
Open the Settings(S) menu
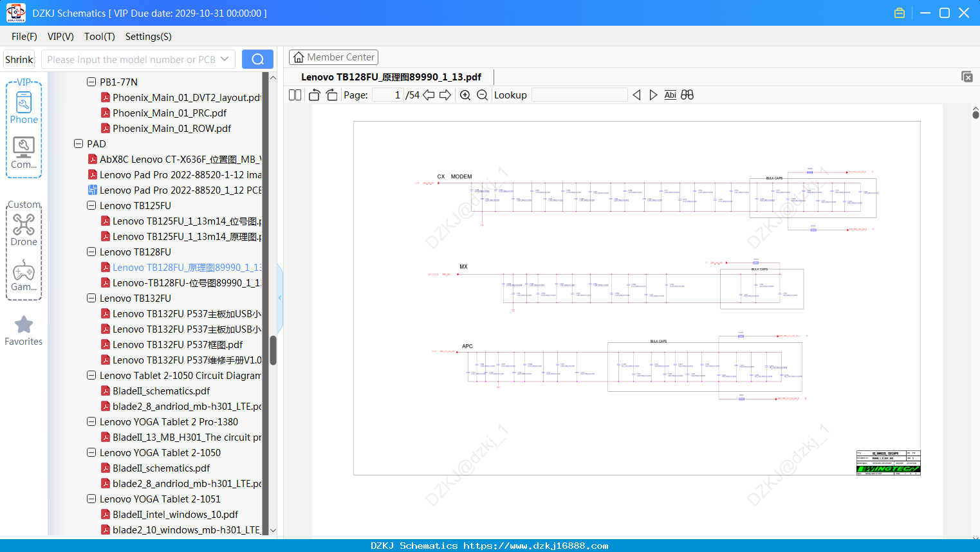click(149, 37)
